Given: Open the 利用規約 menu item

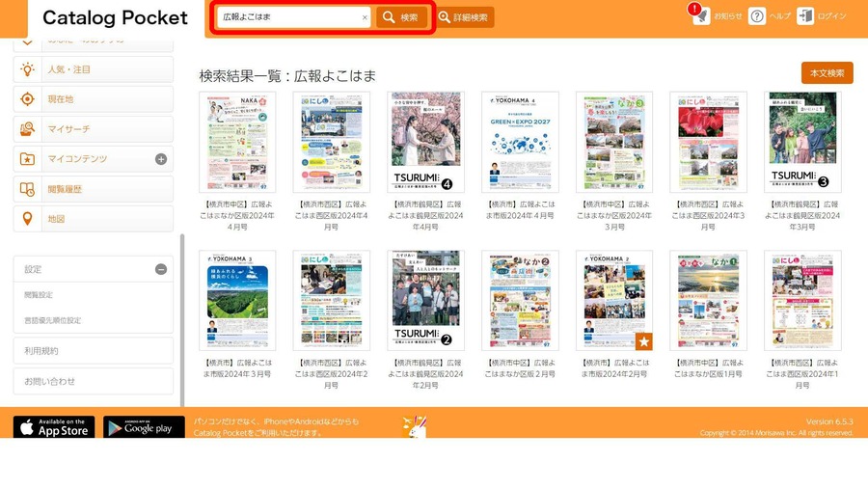Looking at the screenshot, I should (x=41, y=351).
